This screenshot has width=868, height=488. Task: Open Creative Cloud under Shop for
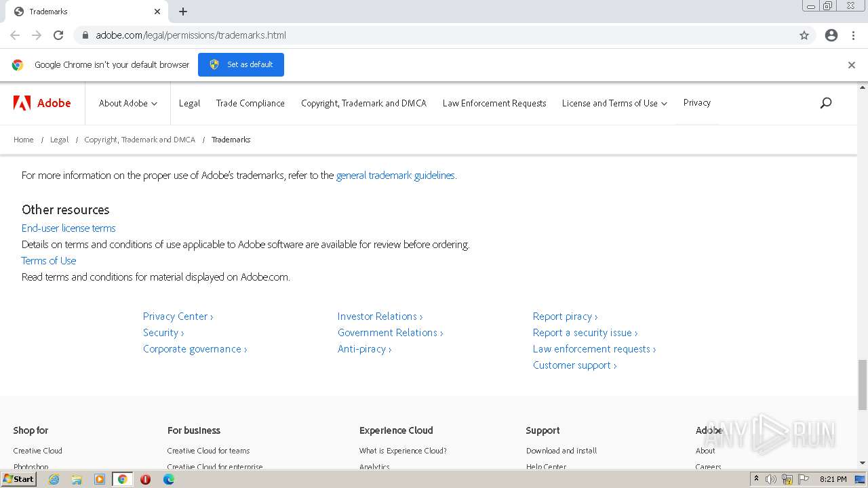(x=38, y=451)
